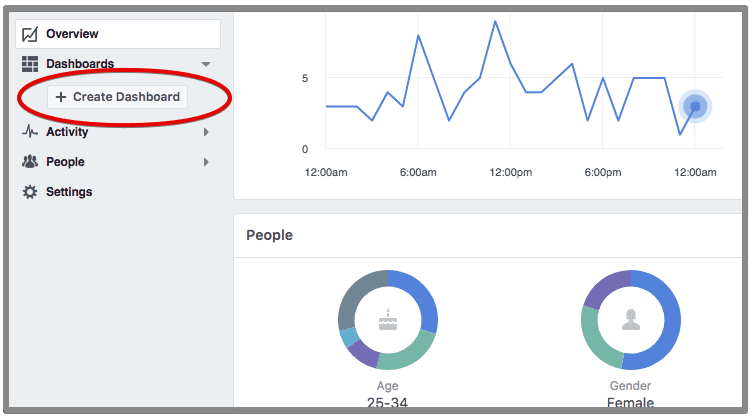Click the y-axis value 5
Screen dimensions: 753x417
tap(305, 78)
